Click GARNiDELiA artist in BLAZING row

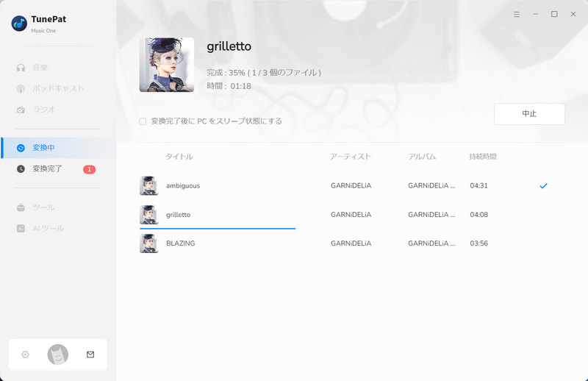tap(351, 243)
